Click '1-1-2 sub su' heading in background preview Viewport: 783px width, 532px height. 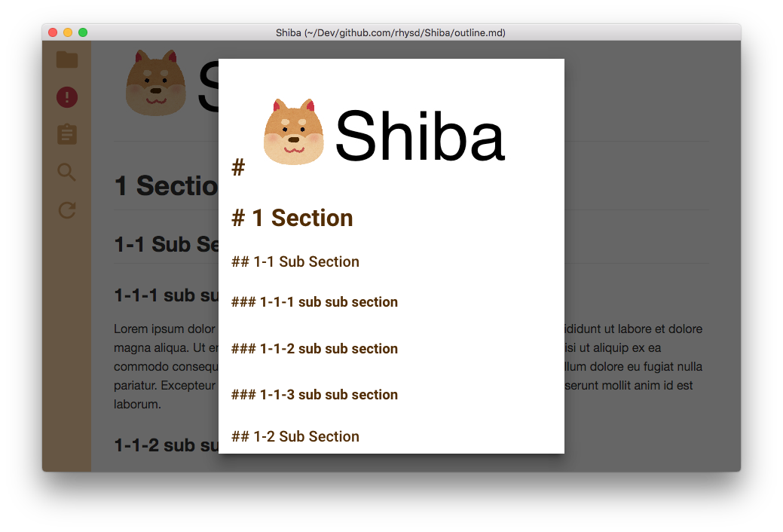167,445
